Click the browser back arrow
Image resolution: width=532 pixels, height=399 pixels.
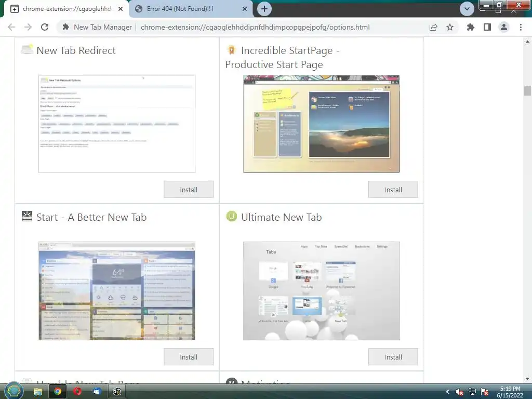(x=11, y=27)
